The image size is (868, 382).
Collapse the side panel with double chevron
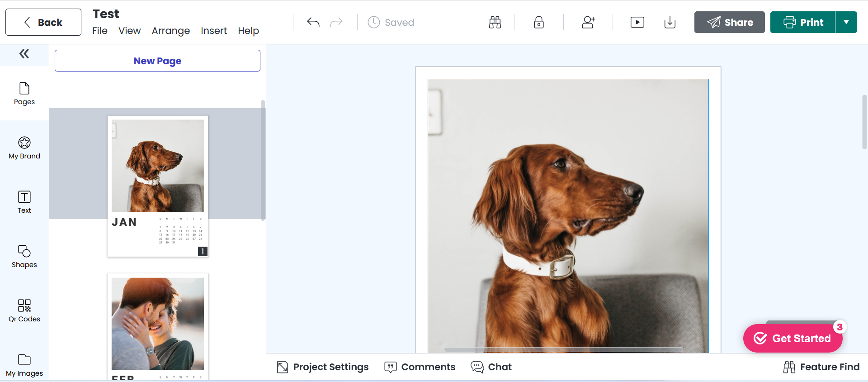tap(24, 54)
